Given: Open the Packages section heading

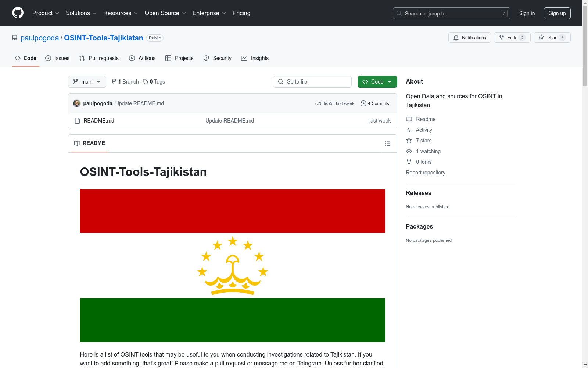Looking at the screenshot, I should [419, 226].
